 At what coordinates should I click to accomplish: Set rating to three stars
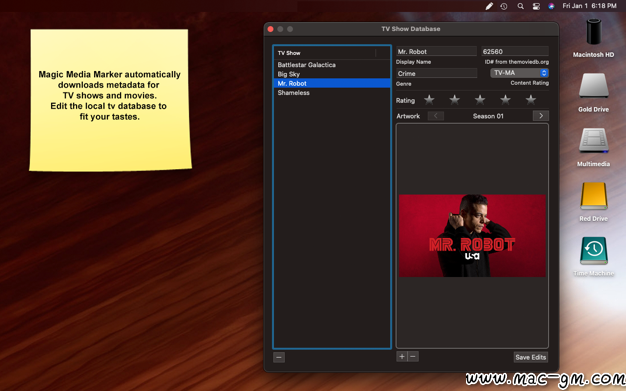coord(480,100)
